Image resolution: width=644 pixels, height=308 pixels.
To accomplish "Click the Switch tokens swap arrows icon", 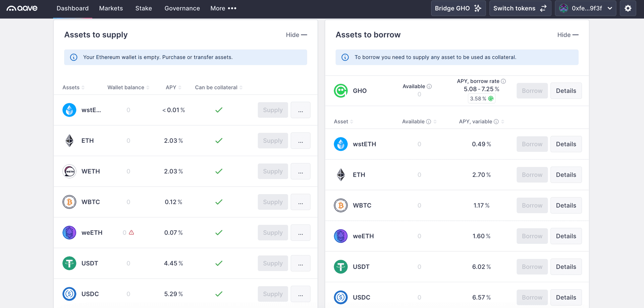I will 544,8.
